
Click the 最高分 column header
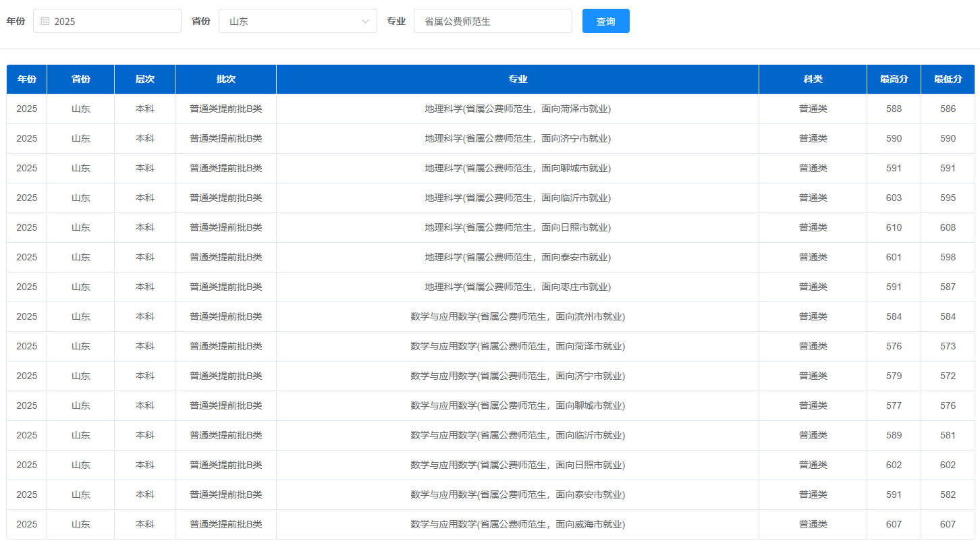click(894, 79)
